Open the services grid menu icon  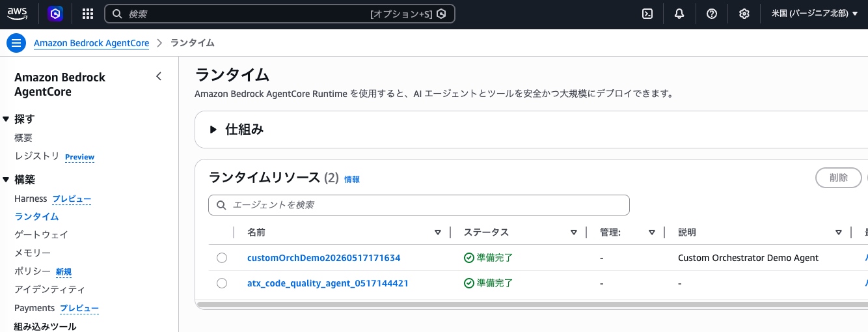pos(88,14)
